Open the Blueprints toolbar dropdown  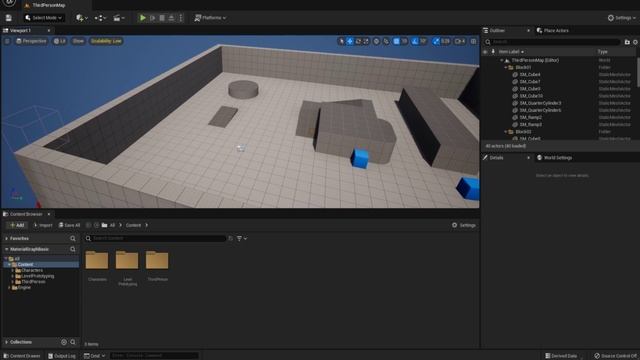click(100, 18)
